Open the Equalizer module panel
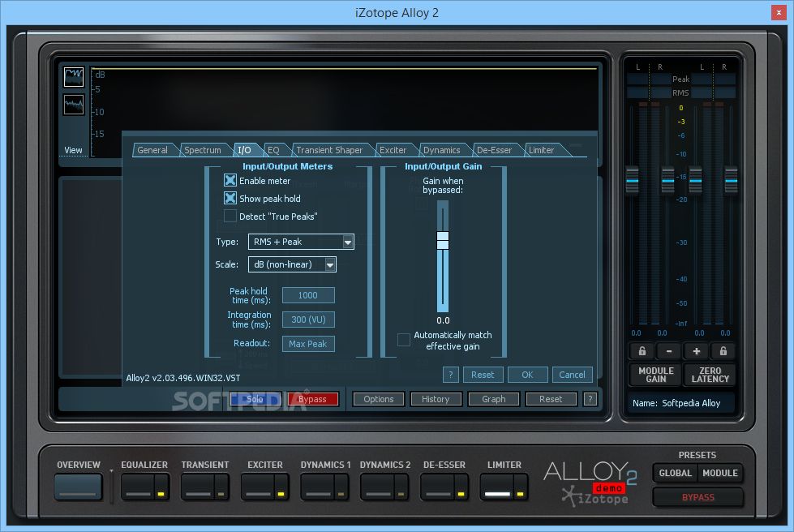794x532 pixels. coord(138,487)
